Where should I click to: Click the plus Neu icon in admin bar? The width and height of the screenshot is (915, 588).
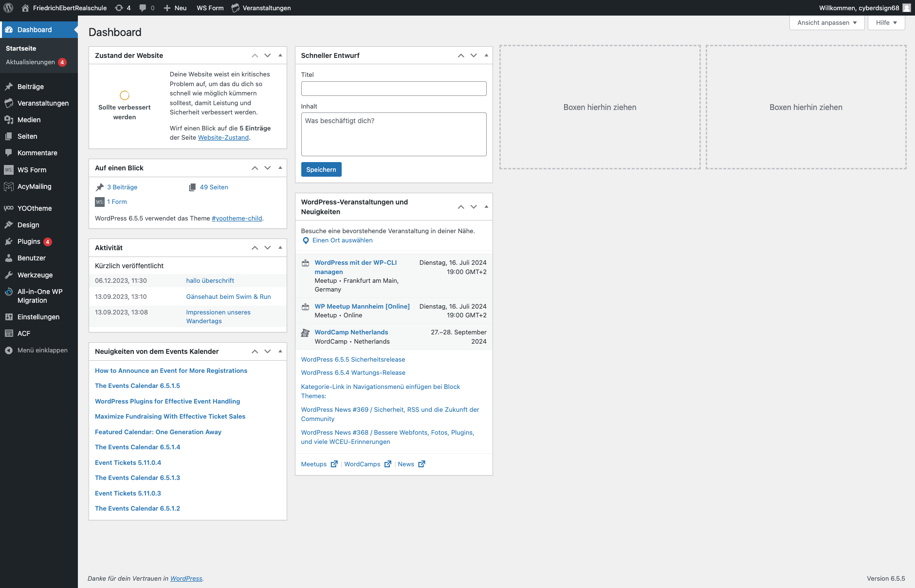point(167,8)
